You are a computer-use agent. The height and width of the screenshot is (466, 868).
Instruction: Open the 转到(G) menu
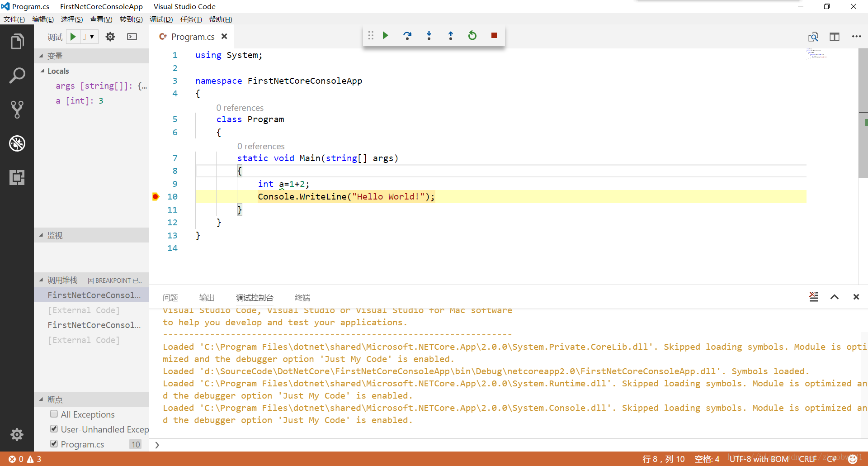pos(131,19)
